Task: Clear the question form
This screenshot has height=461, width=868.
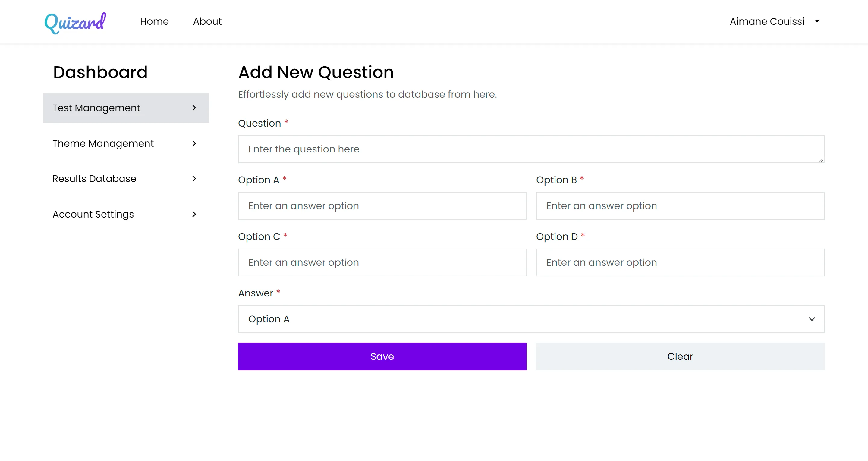Action: (680, 356)
